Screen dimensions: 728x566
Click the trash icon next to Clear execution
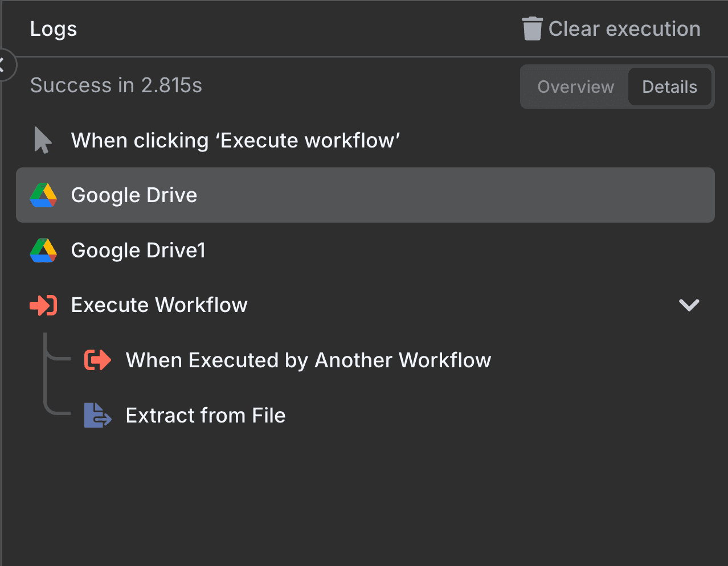point(531,28)
